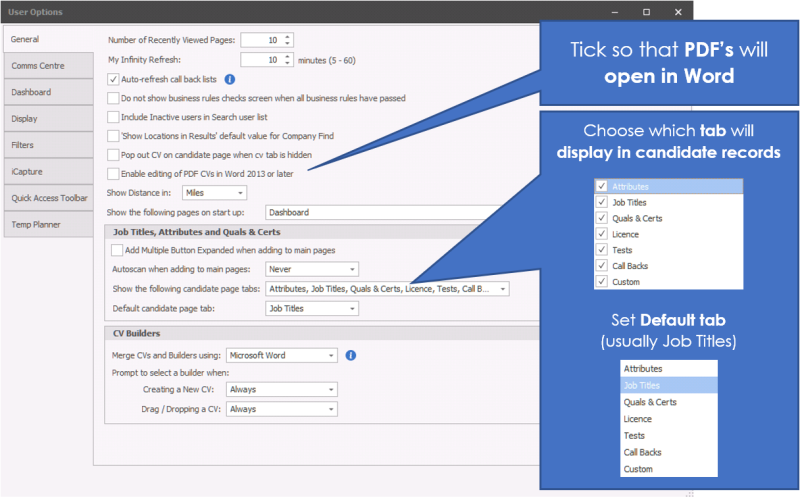Tick Include Inactive users in Search user list

[114, 117]
